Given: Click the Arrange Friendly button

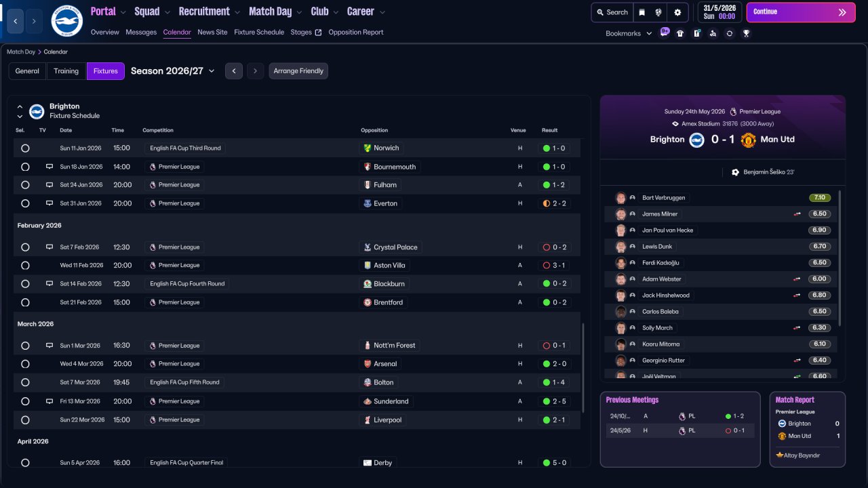Looking at the screenshot, I should pos(298,71).
